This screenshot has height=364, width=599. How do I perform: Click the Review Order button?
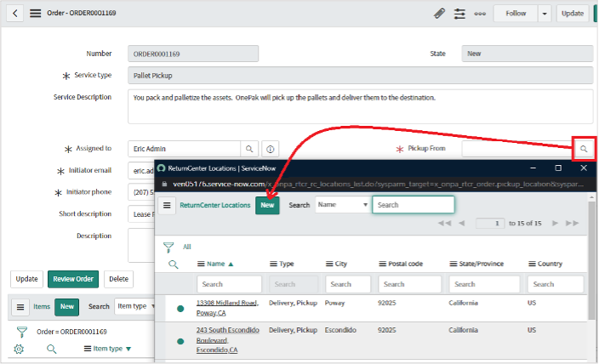pos(73,279)
